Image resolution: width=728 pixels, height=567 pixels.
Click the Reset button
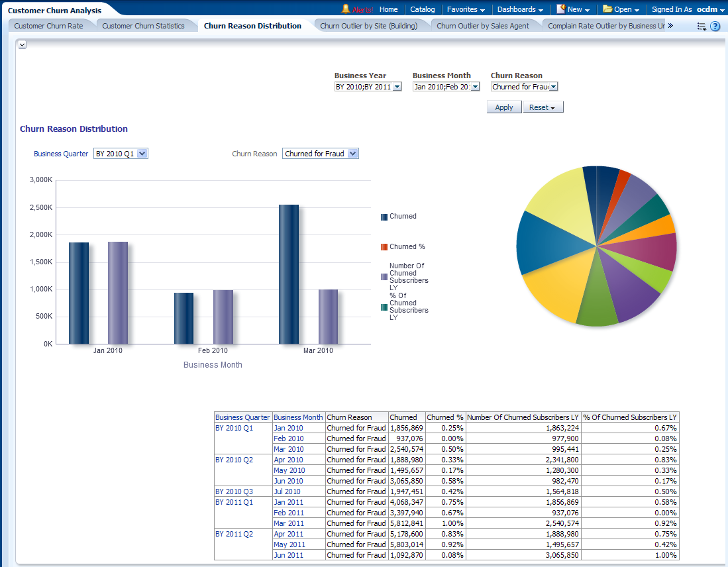[543, 107]
